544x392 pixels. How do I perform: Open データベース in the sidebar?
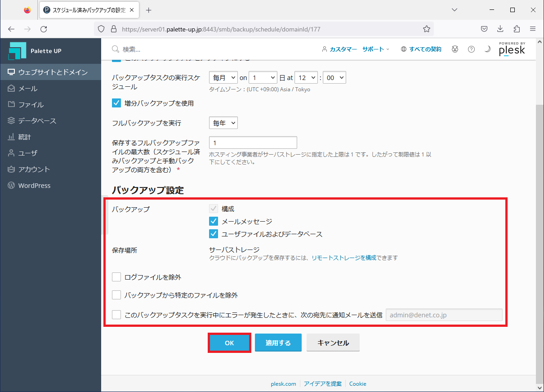tap(50, 121)
